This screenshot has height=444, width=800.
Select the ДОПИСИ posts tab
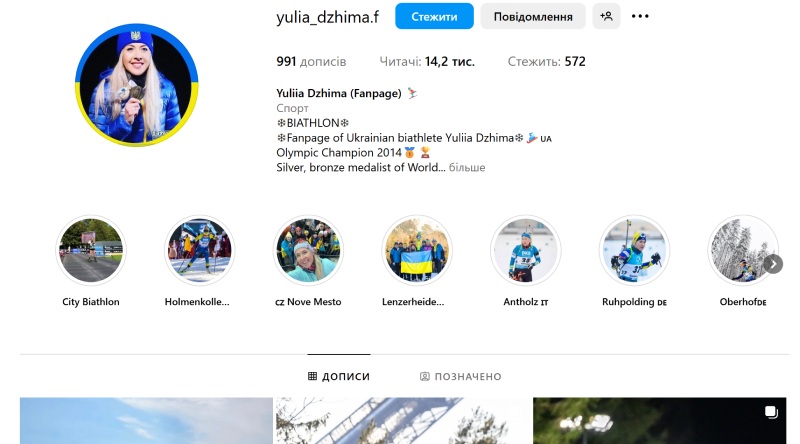click(339, 377)
